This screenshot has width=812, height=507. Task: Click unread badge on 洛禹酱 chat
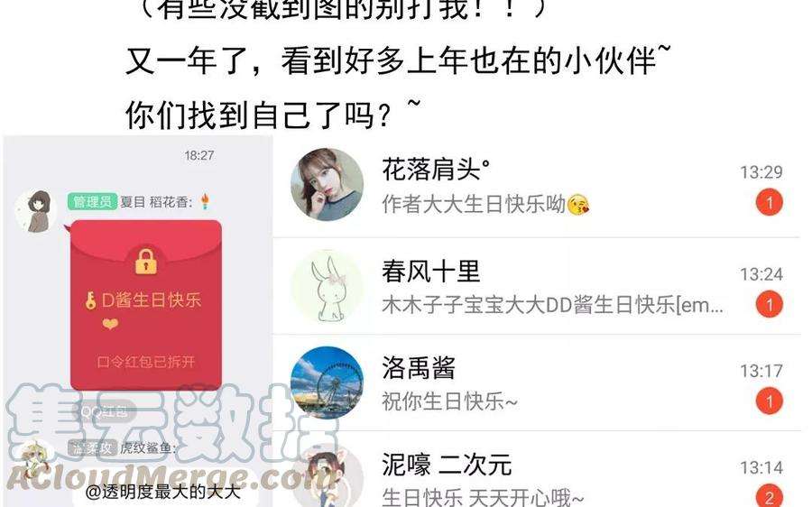click(x=769, y=401)
